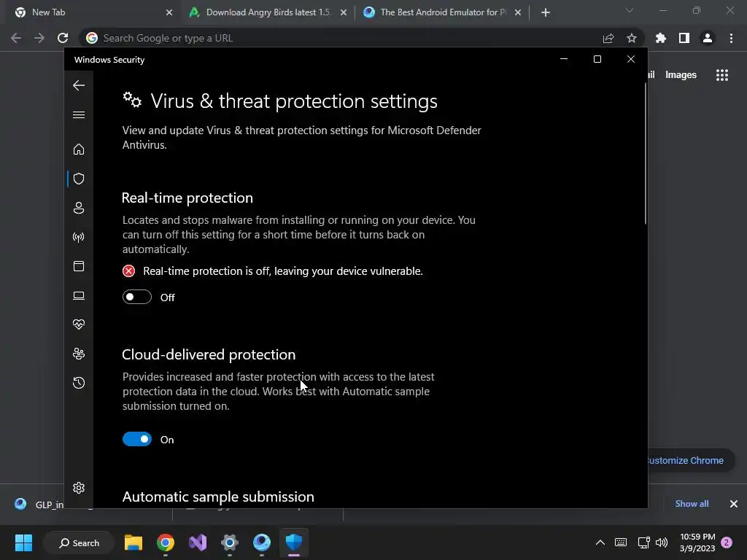Close the Chrome downloads bar

click(734, 504)
